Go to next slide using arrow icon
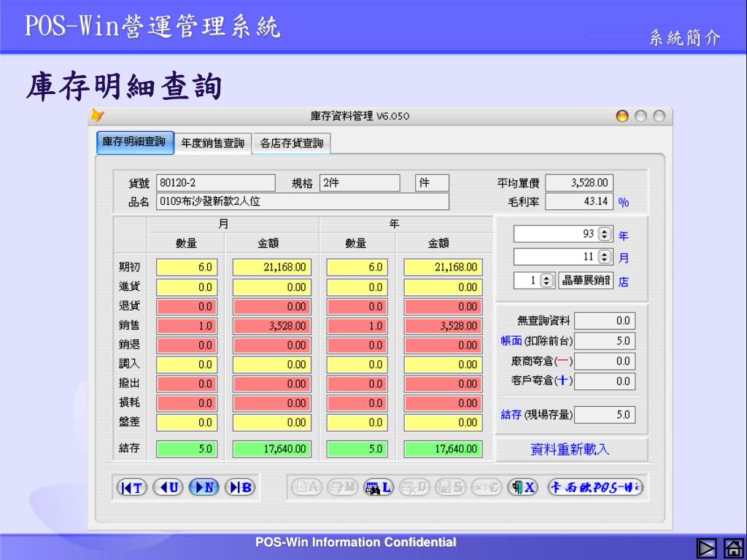Image resolution: width=747 pixels, height=560 pixels. 706,548
